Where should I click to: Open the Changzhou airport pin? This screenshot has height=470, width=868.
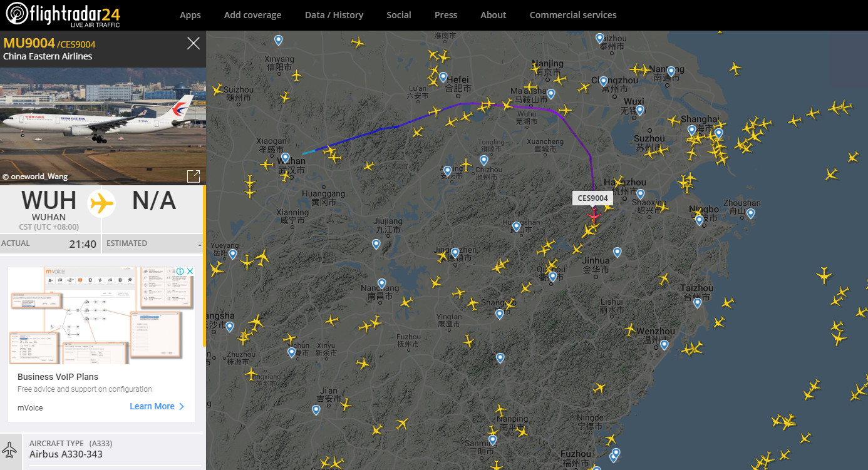tap(603, 81)
